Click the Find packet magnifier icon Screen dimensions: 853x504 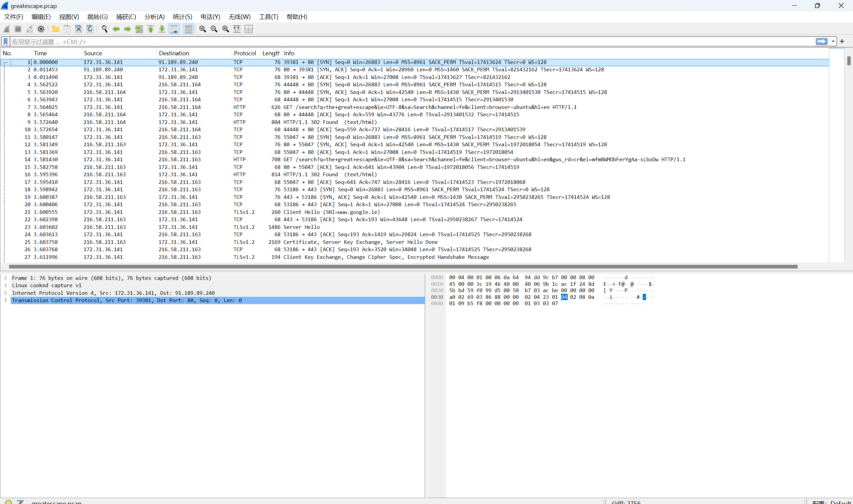[x=105, y=29]
